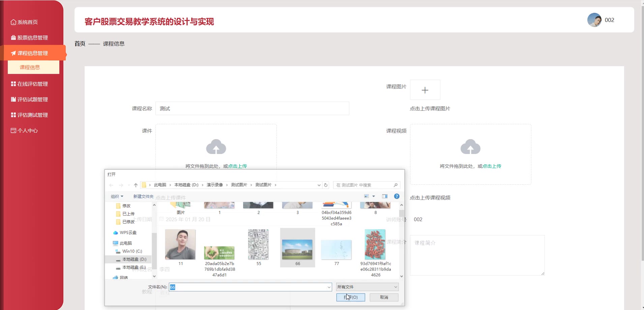Collapse the 课程信息管理 sidebar menu
This screenshot has height=310, width=644.
(33, 53)
